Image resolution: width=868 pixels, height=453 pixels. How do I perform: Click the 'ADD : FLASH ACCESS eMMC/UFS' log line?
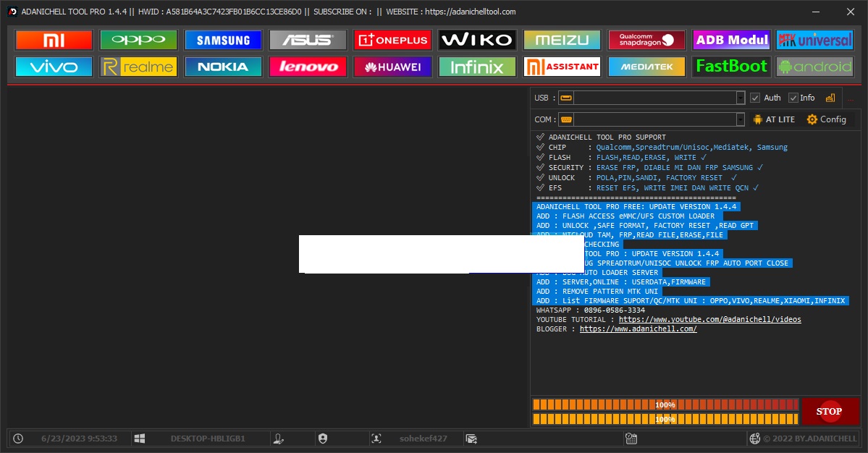[625, 216]
